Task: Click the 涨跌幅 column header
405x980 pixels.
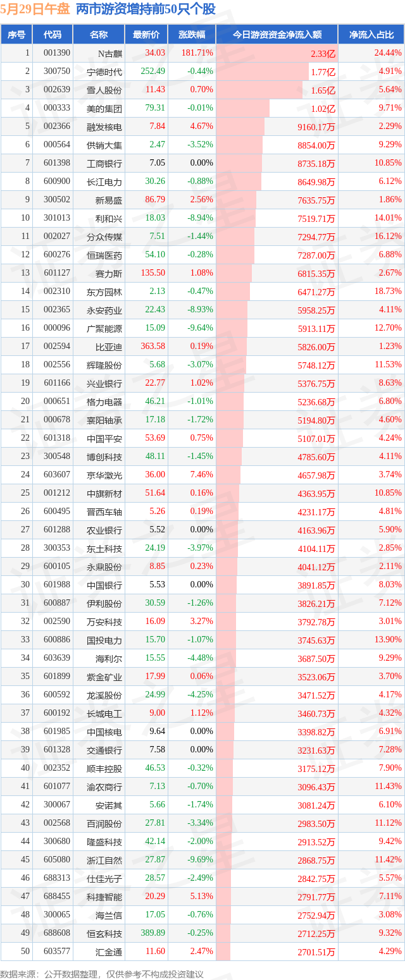Action: click(x=192, y=35)
